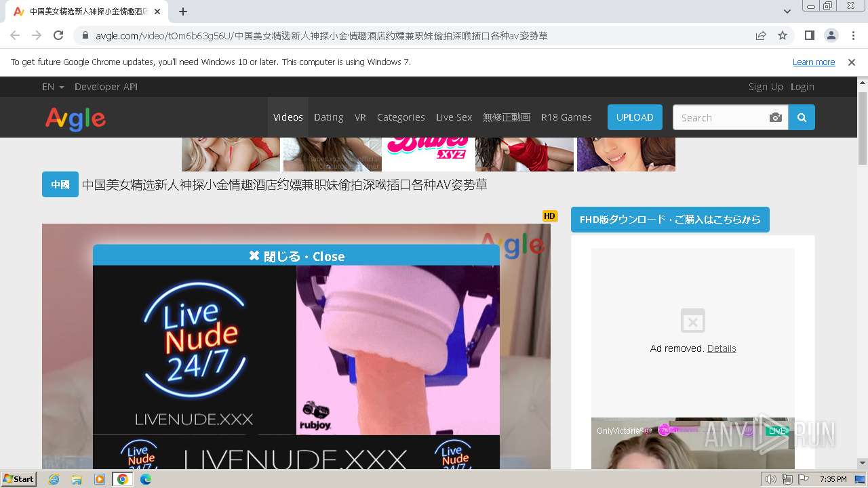This screenshot has width=868, height=488.
Task: Reload the current page
Action: [x=58, y=35]
